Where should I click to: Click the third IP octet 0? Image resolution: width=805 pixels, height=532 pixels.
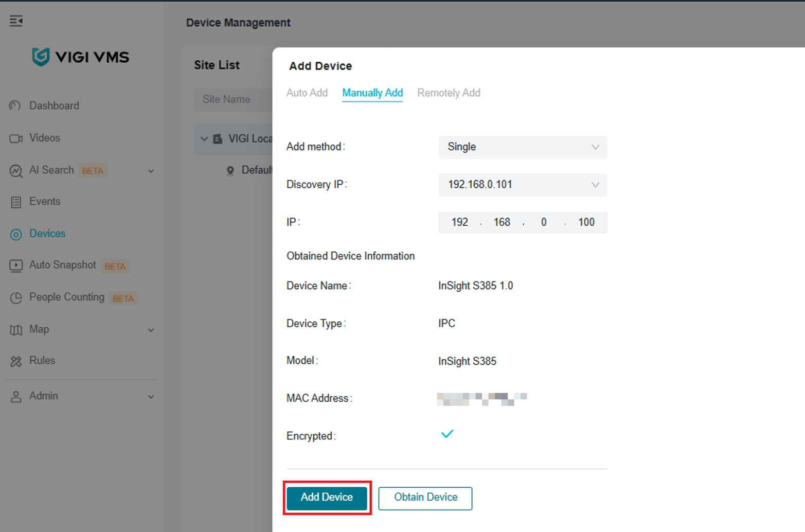(x=544, y=222)
